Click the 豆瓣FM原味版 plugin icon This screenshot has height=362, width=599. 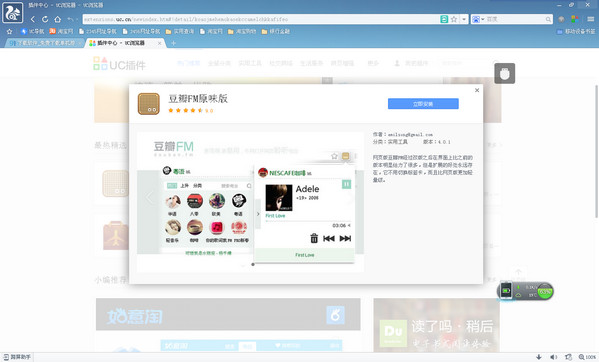pos(149,103)
